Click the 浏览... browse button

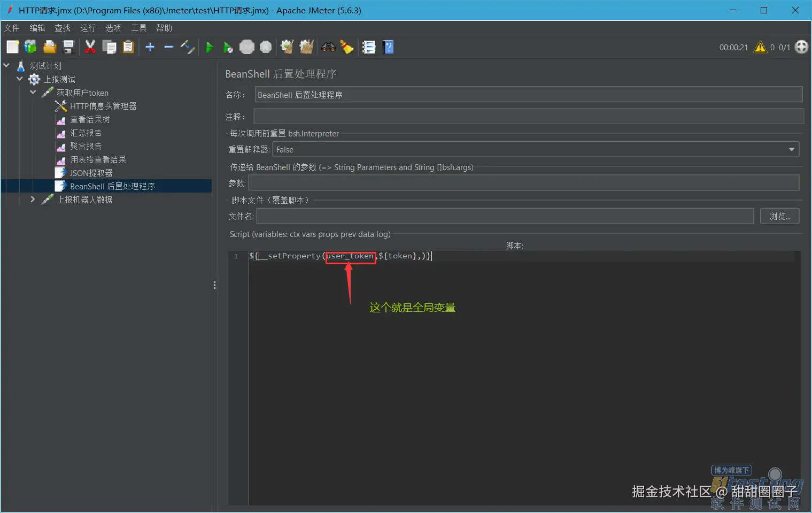[x=780, y=216]
